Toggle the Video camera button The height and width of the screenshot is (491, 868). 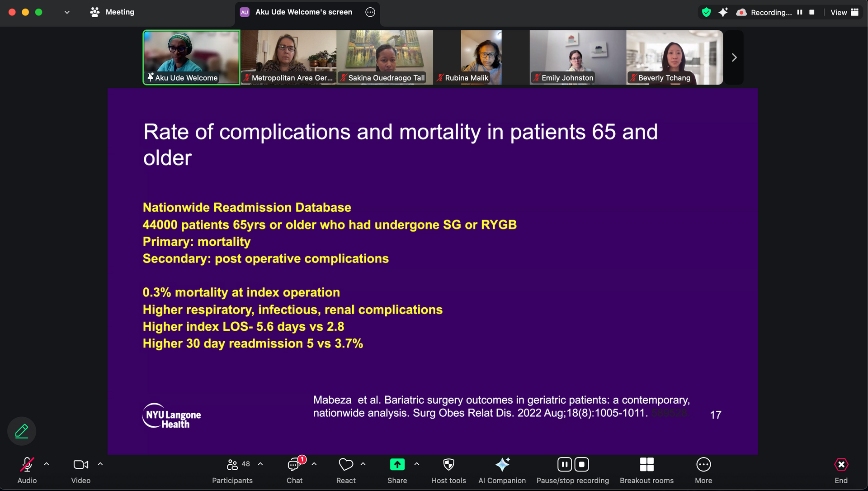[80, 465]
